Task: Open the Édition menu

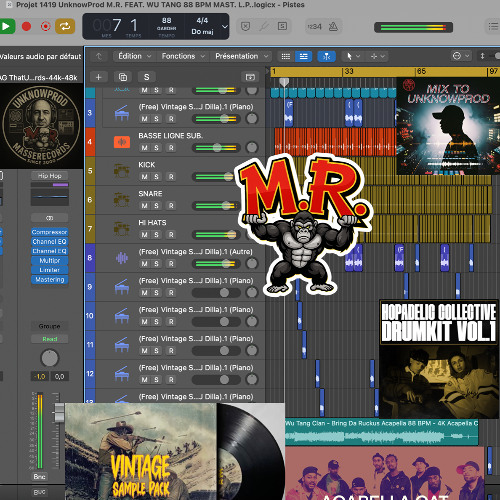Action: click(x=135, y=56)
